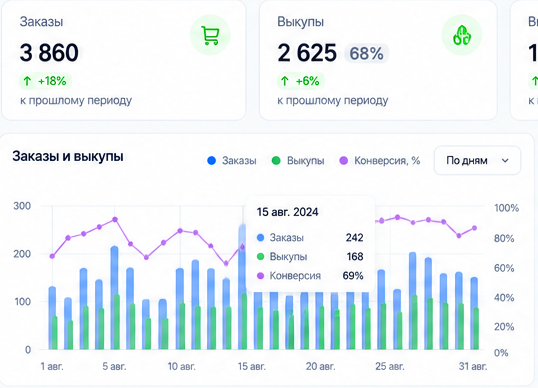Click the 300 label on left axis
Image resolution: width=538 pixels, height=388 pixels.
click(22, 206)
